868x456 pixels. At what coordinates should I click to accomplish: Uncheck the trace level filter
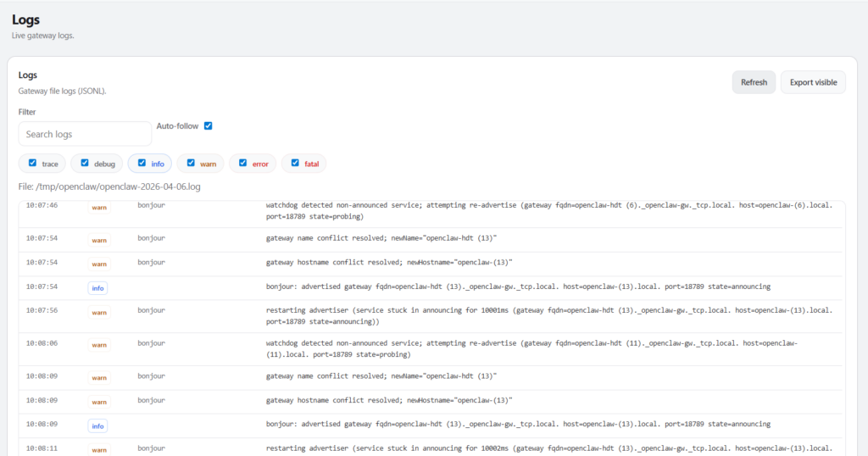click(x=33, y=163)
